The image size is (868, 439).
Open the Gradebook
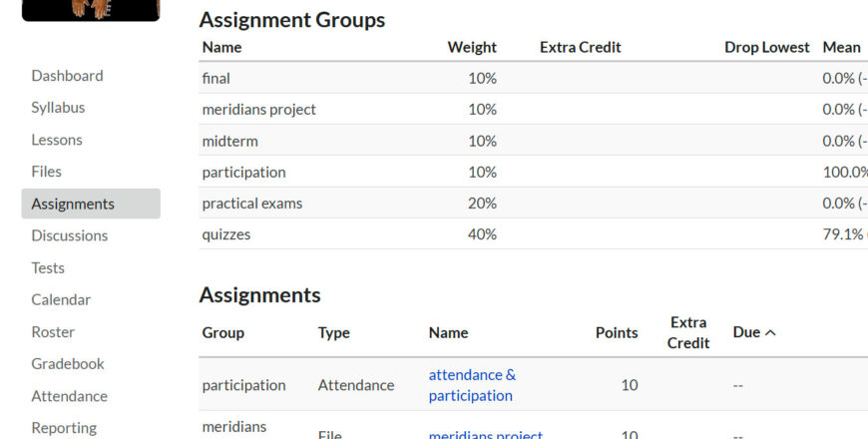click(x=68, y=364)
